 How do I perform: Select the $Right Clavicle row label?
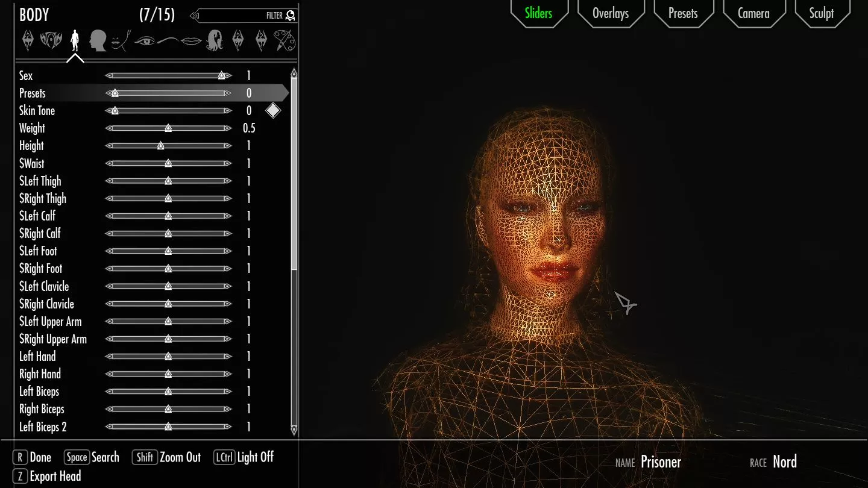click(46, 304)
